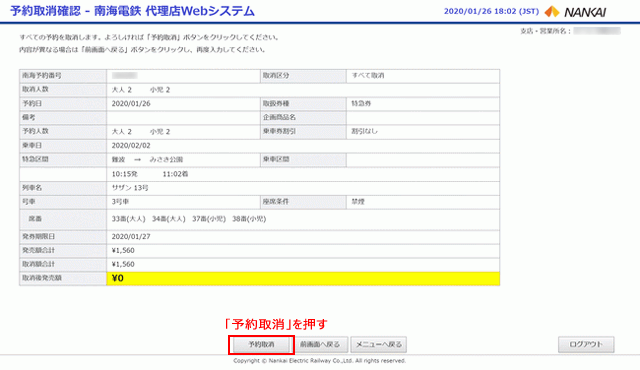Image resolution: width=640 pixels, height=370 pixels.
Task: Click the 予約人数 label cell
Action: coord(63,131)
